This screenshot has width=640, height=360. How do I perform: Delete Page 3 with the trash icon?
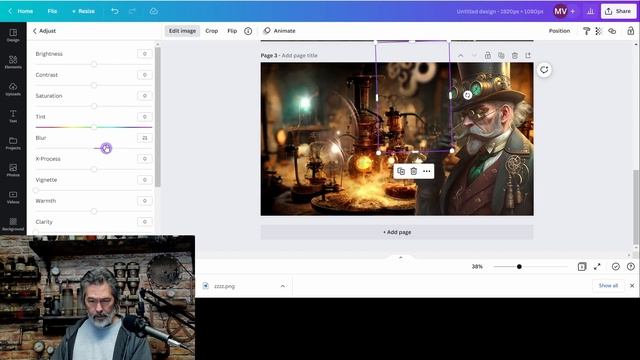click(515, 55)
